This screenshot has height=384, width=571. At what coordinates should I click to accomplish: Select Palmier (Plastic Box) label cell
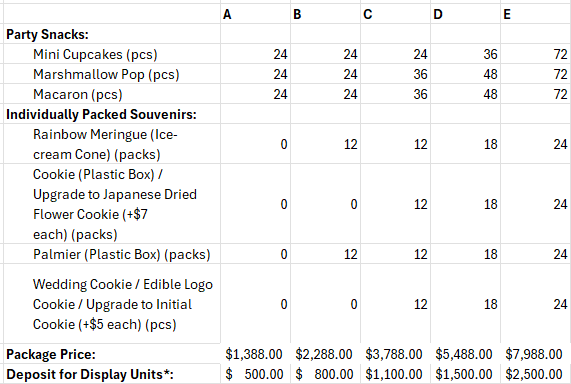pos(112,254)
